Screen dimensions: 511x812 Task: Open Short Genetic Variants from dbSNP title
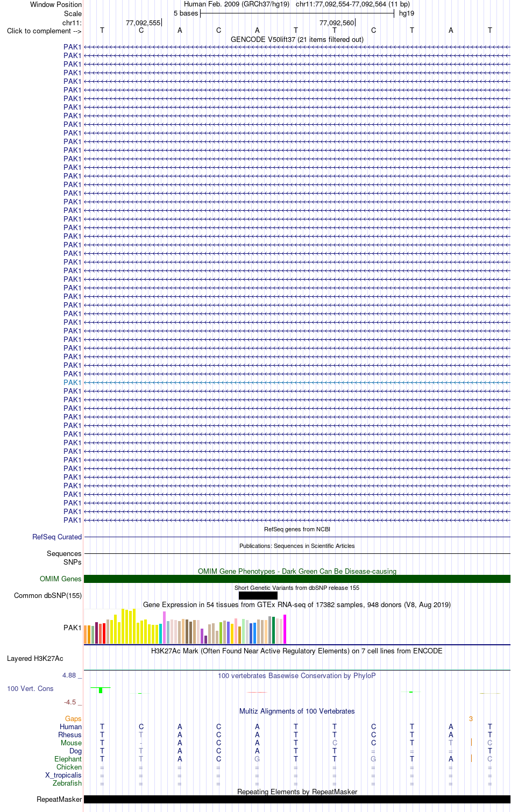297,588
